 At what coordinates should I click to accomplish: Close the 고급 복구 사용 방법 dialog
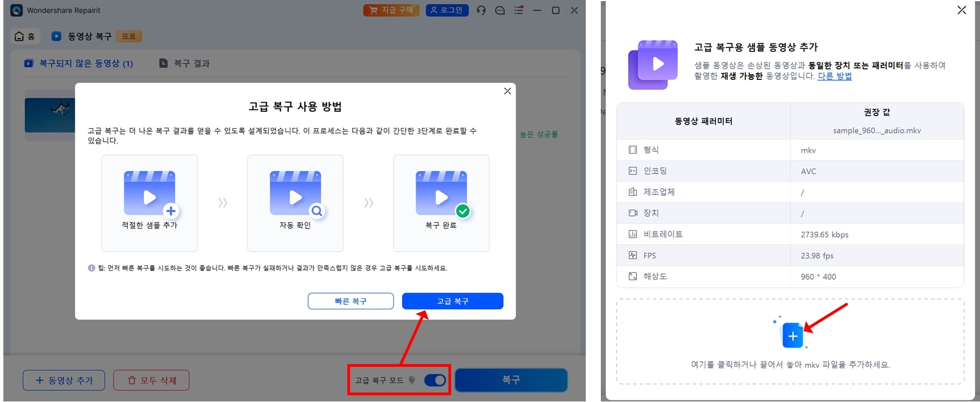click(x=508, y=91)
